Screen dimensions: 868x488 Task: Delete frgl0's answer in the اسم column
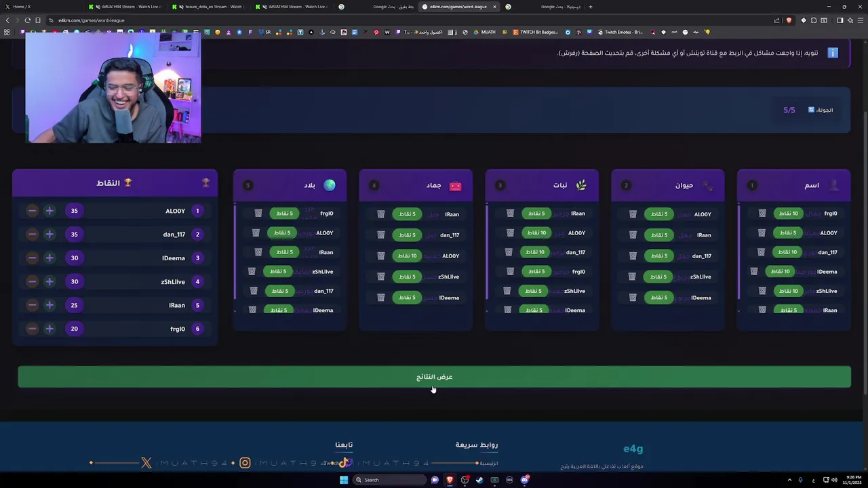pyautogui.click(x=762, y=213)
